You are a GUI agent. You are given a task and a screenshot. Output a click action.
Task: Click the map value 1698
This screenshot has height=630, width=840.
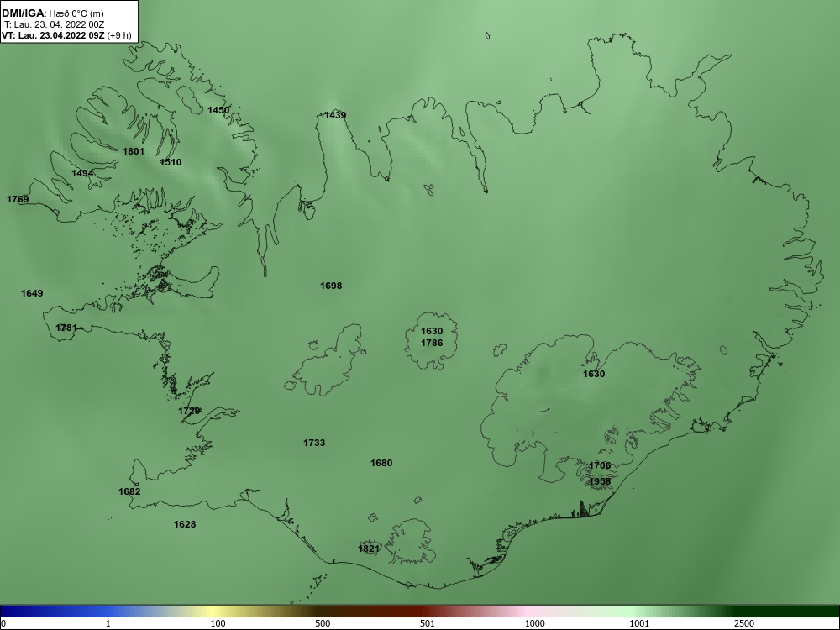pyautogui.click(x=331, y=286)
